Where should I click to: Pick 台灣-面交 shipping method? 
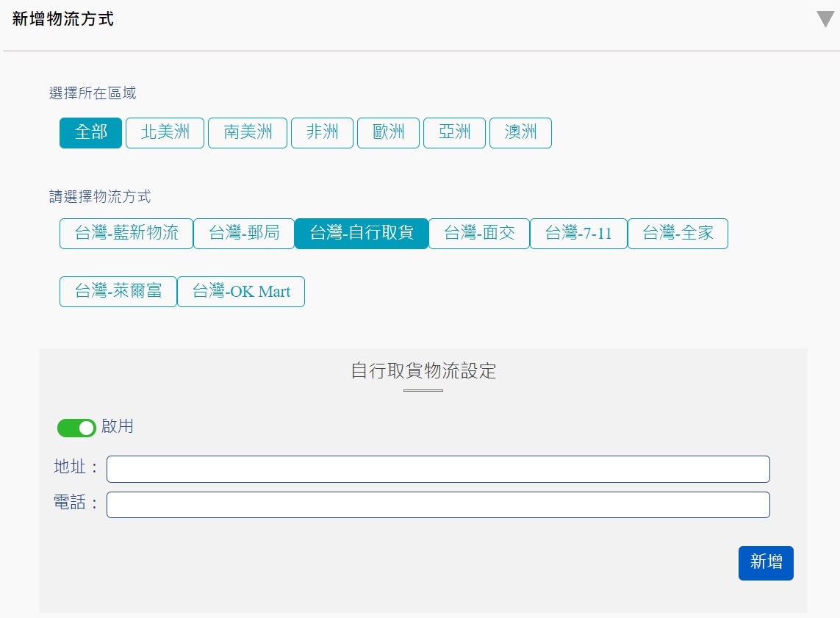point(479,234)
